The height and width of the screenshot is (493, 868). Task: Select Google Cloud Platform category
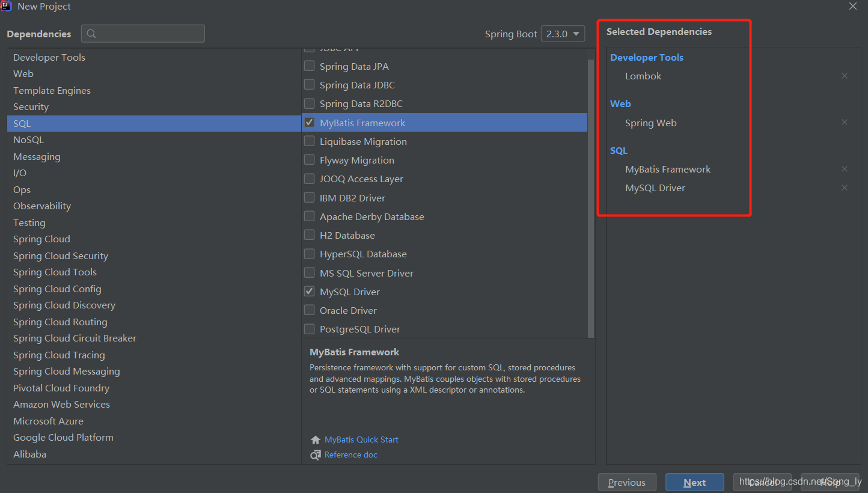[x=154, y=437]
